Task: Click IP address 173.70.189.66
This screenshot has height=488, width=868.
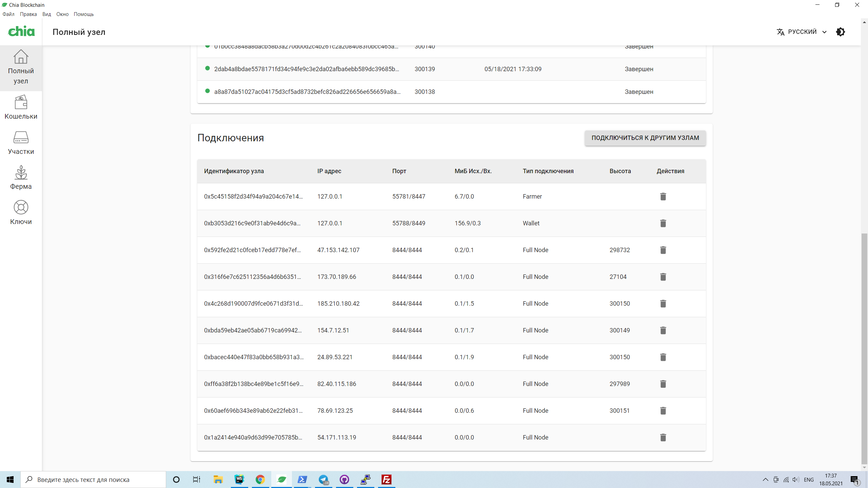Action: click(x=337, y=277)
